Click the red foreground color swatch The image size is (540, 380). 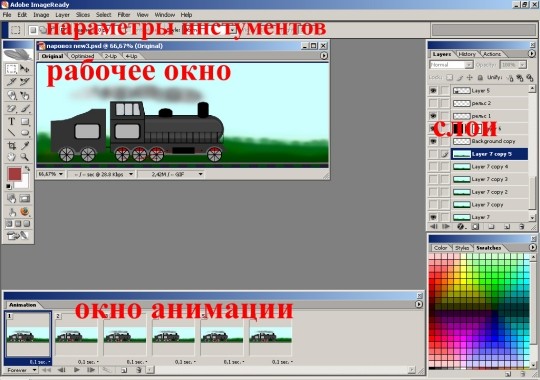click(x=14, y=174)
